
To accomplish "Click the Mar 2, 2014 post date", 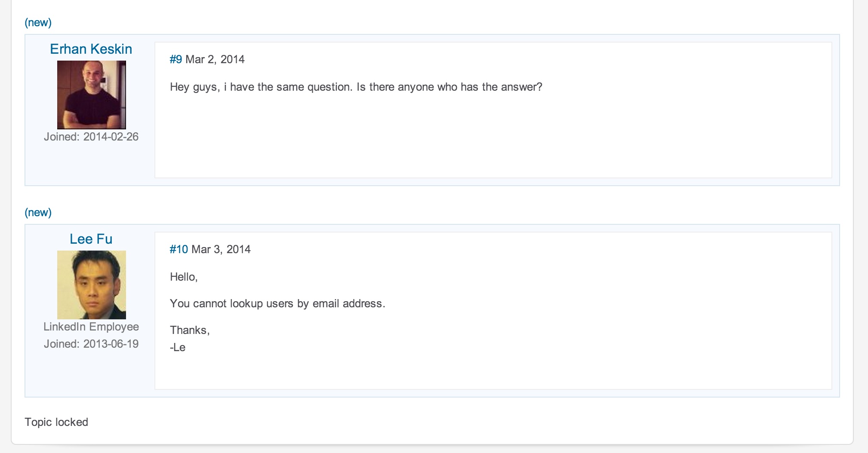I will pos(215,59).
